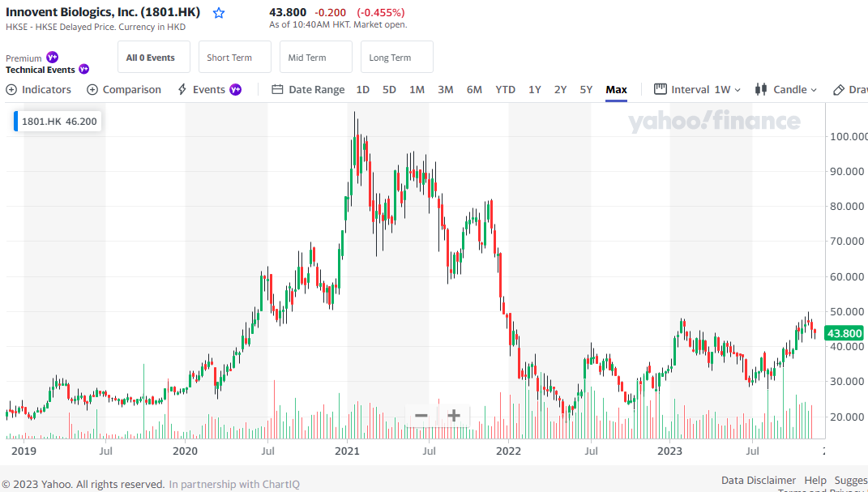868x492 pixels.
Task: Set chart range to 5D
Action: (389, 90)
